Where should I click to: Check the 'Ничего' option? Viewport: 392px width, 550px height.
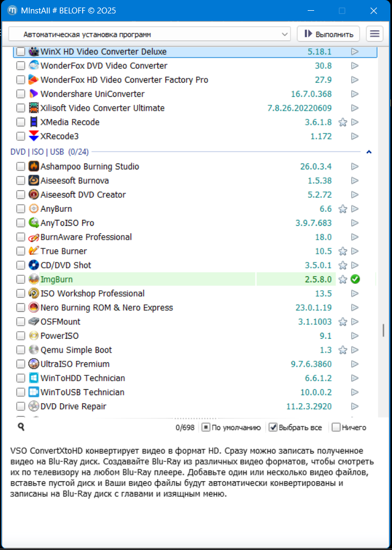click(x=336, y=428)
